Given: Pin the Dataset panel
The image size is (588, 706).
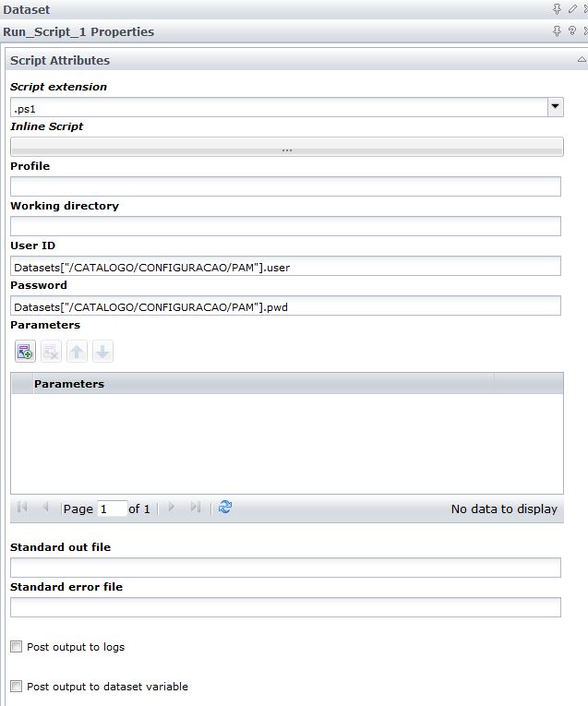Looking at the screenshot, I should 557,8.
